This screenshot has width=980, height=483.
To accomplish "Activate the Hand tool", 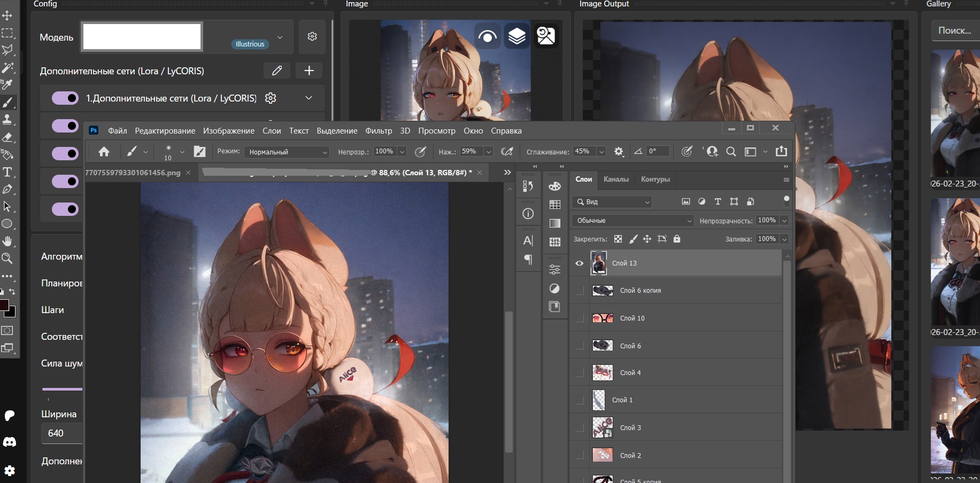I will tap(7, 241).
